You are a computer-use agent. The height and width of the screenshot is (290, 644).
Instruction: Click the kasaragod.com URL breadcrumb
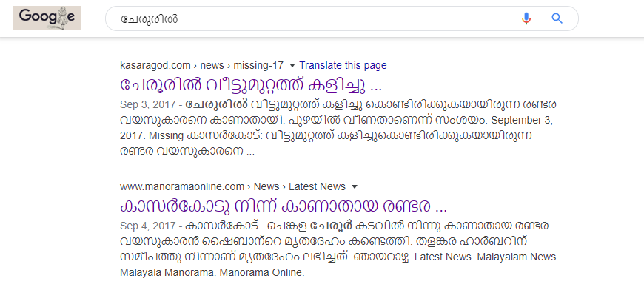[x=155, y=65]
